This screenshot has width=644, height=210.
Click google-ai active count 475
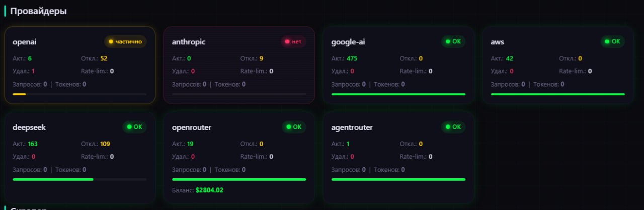(x=352, y=58)
